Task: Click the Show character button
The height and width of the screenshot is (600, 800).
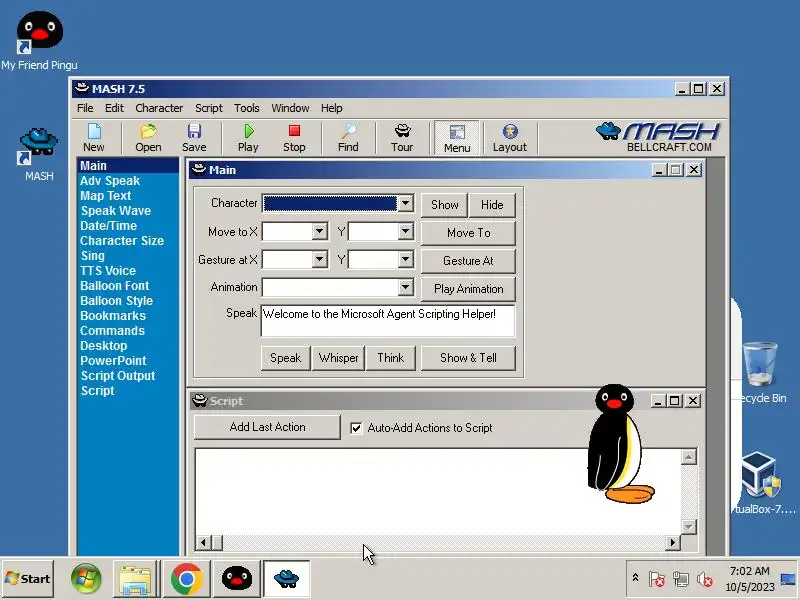Action: tap(444, 205)
